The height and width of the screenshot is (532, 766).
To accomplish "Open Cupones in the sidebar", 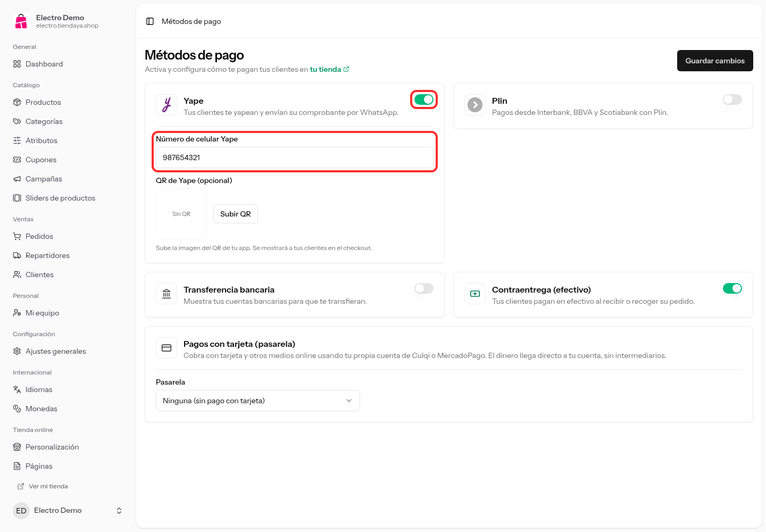I will [x=68, y=160].
